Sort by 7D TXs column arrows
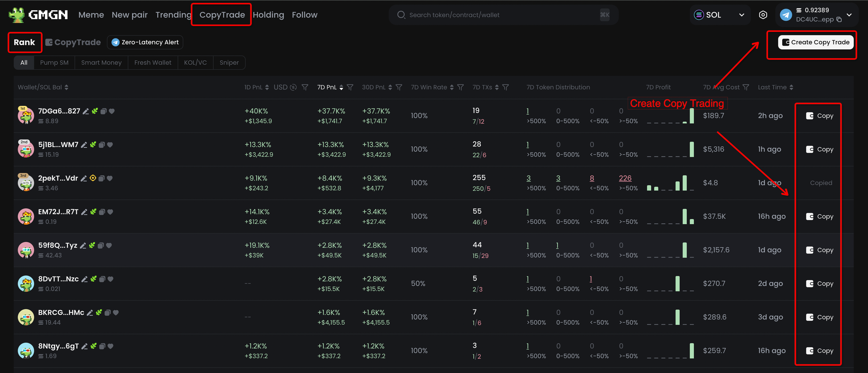Viewport: 868px width, 373px height. click(497, 87)
